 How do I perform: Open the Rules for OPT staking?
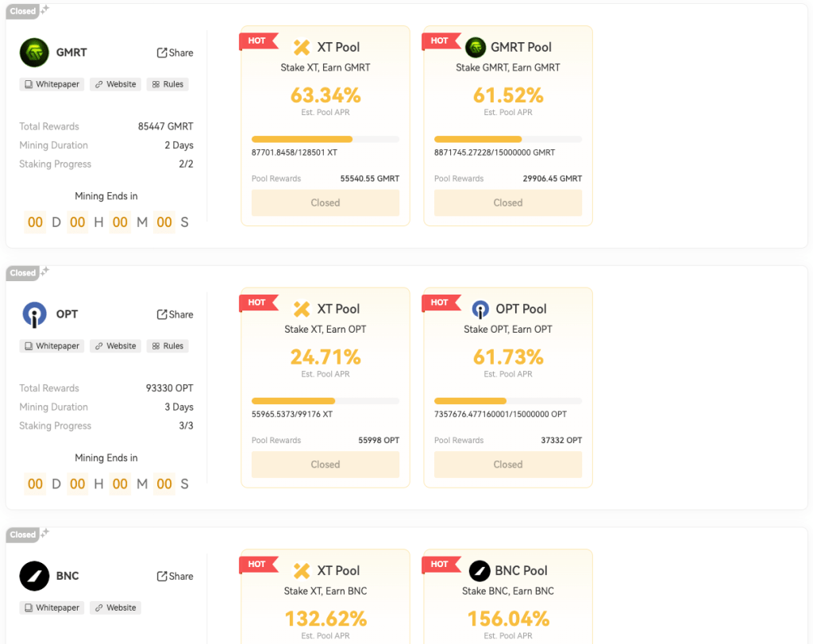tap(168, 345)
